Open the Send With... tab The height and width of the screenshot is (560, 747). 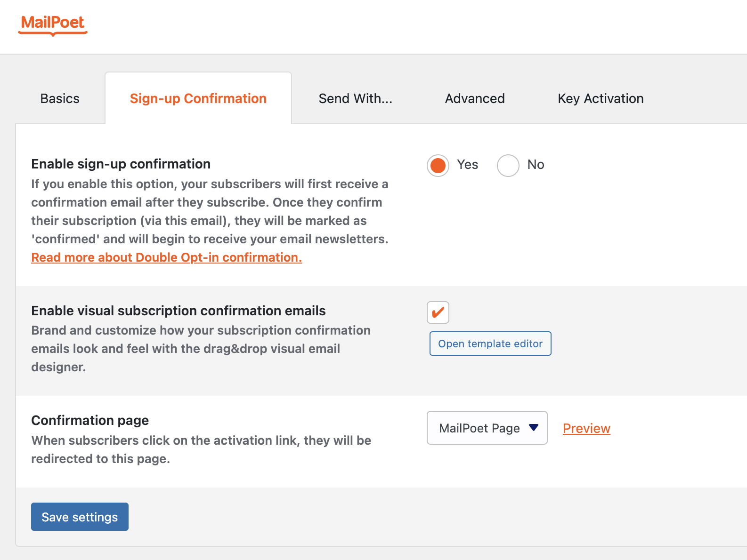[355, 98]
